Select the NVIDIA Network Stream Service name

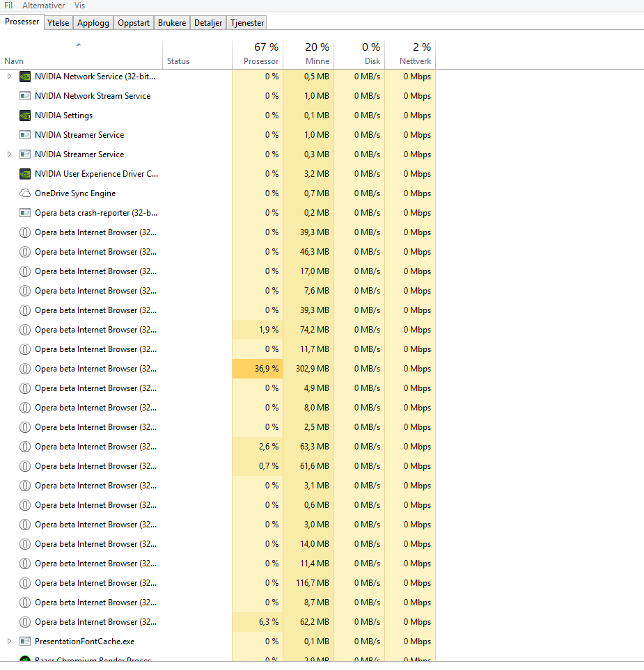click(x=93, y=96)
